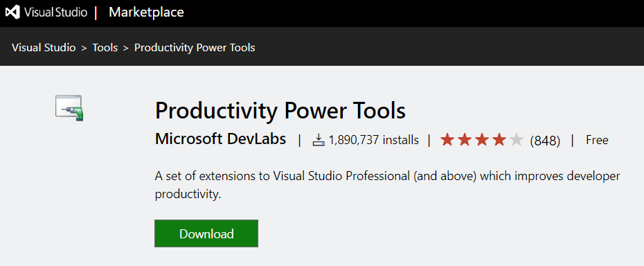Screen dimensions: 644x266
Task: Click the Visual Studio wordmark text
Action: click(x=56, y=12)
